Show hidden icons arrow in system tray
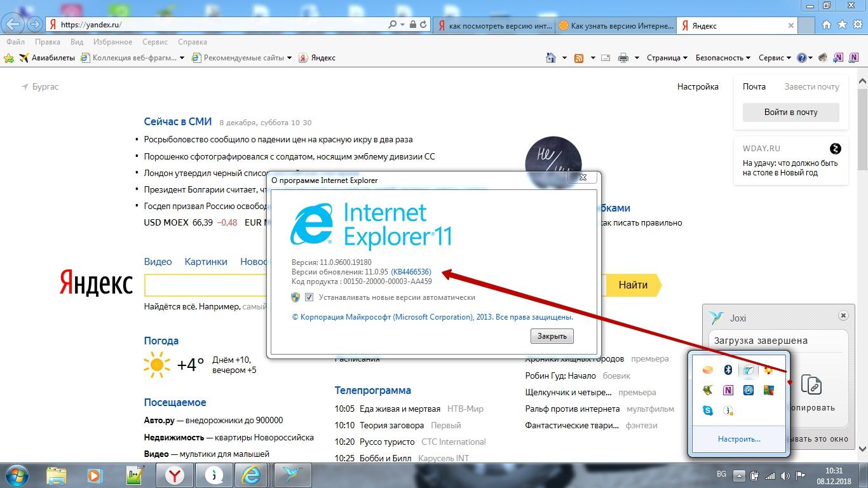This screenshot has width=868, height=488. 739,475
